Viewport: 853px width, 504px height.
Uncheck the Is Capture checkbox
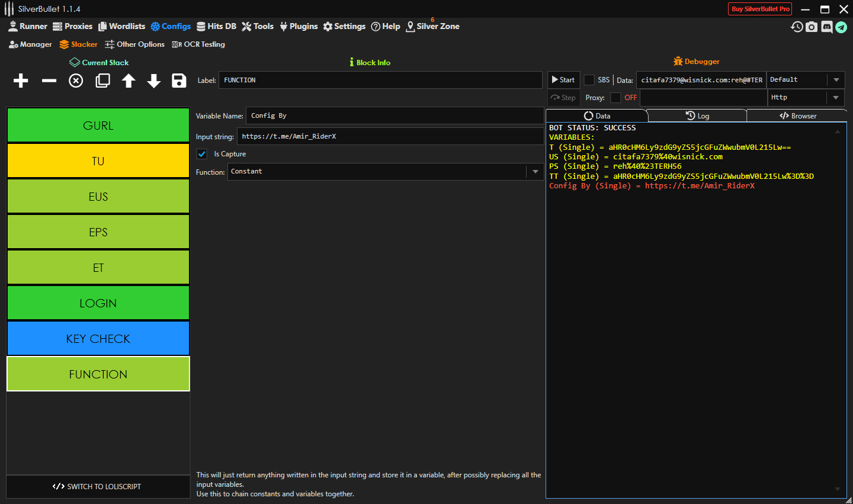(201, 154)
